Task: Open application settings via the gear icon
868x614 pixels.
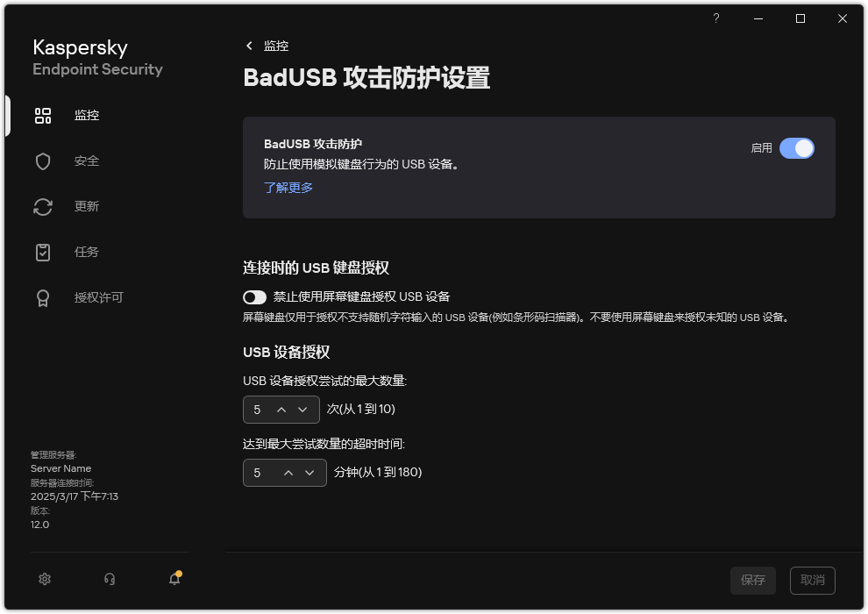Action: click(x=44, y=579)
